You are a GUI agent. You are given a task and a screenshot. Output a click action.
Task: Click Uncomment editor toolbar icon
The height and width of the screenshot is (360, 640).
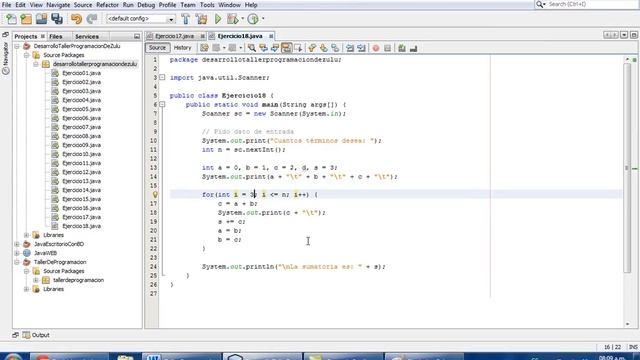click(413, 48)
